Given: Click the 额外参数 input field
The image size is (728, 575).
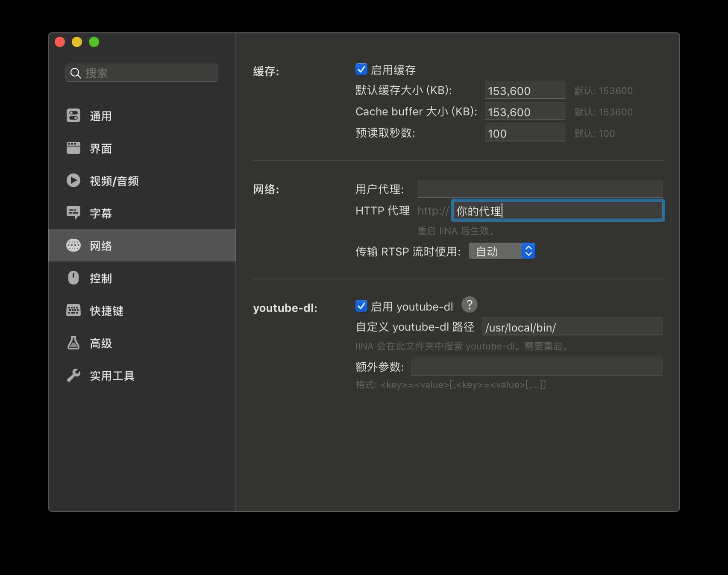Looking at the screenshot, I should [537, 367].
